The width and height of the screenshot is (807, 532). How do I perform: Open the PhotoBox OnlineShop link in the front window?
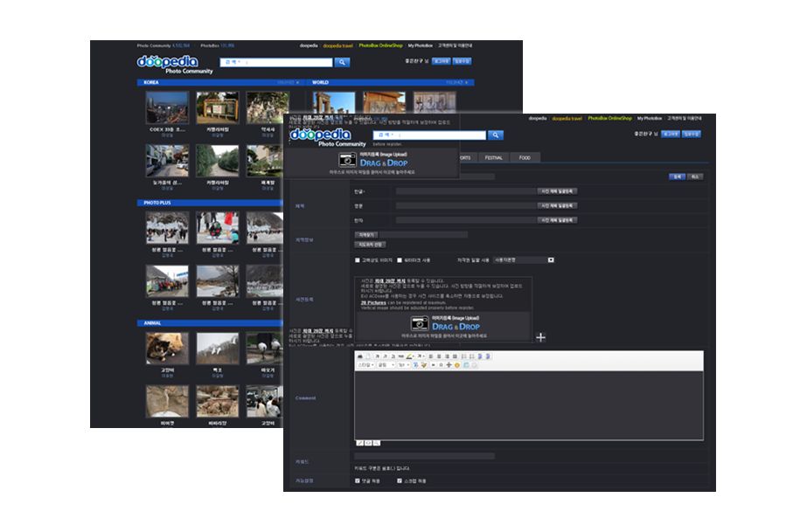609,118
